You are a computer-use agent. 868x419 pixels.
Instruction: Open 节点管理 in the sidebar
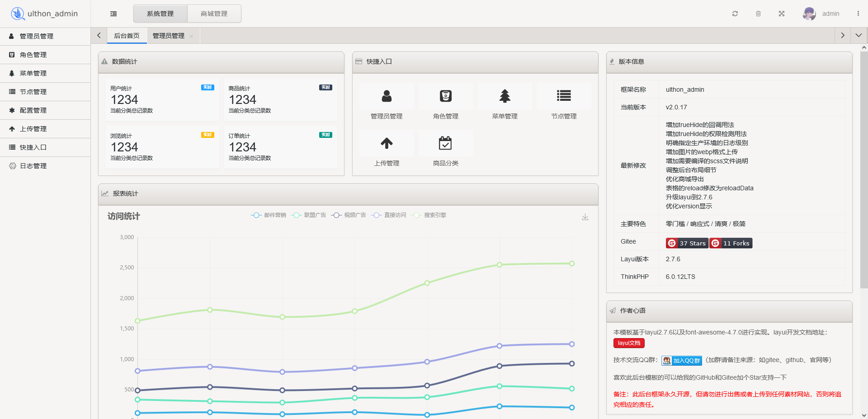(45, 92)
